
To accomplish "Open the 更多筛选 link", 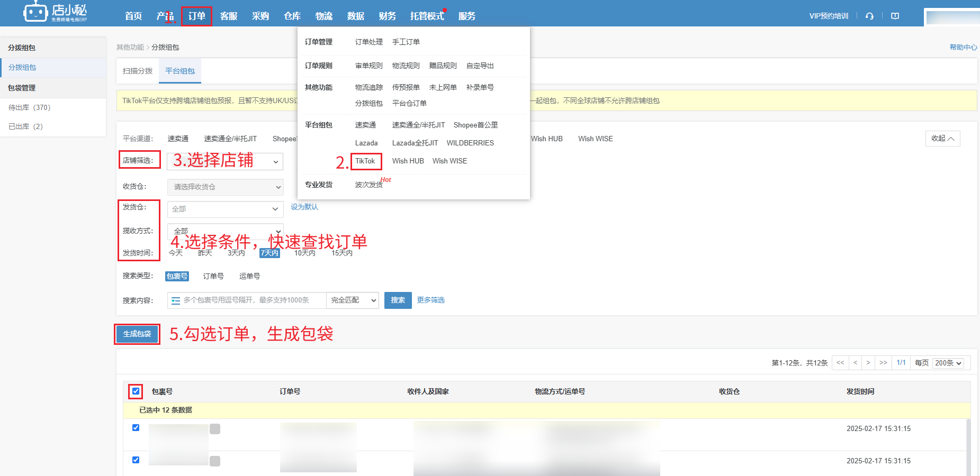I will click(431, 300).
